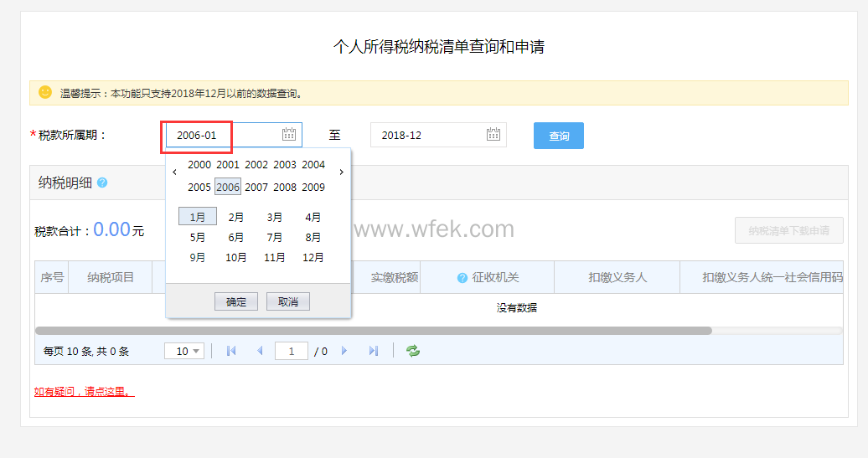This screenshot has height=458, width=868.
Task: Choose 12月 in the month grid
Action: (x=313, y=258)
